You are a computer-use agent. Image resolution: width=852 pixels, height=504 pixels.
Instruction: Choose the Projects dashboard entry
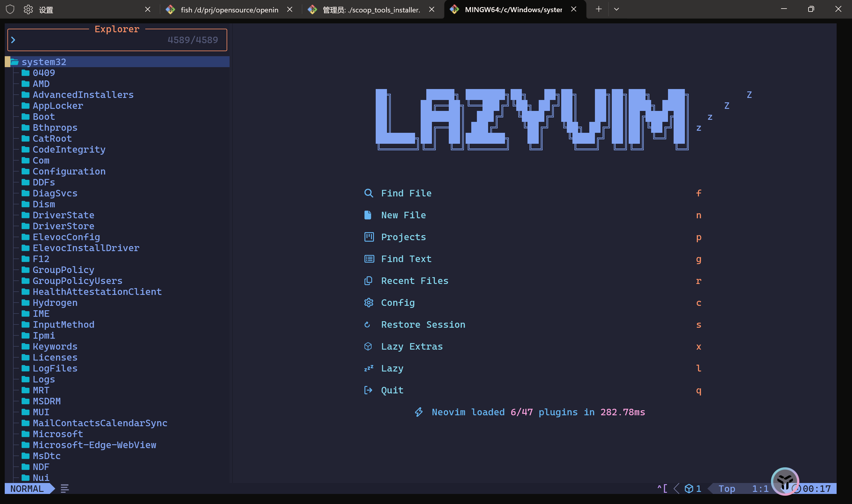pos(533,237)
